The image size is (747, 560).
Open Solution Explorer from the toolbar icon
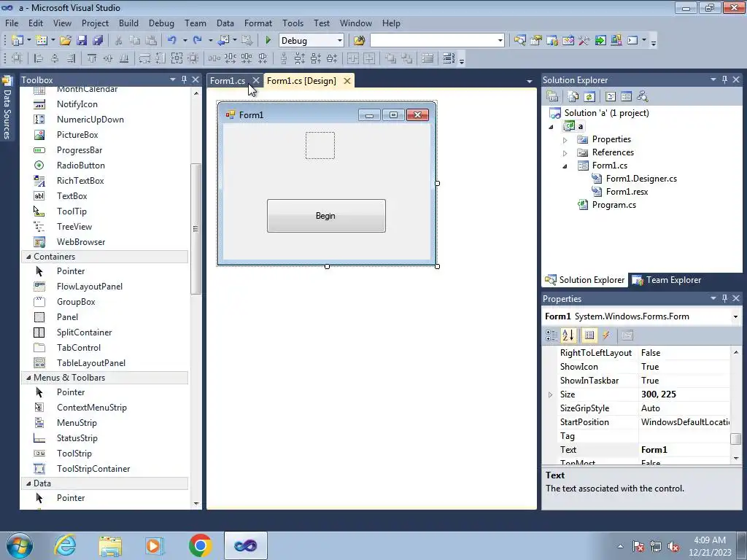(519, 41)
